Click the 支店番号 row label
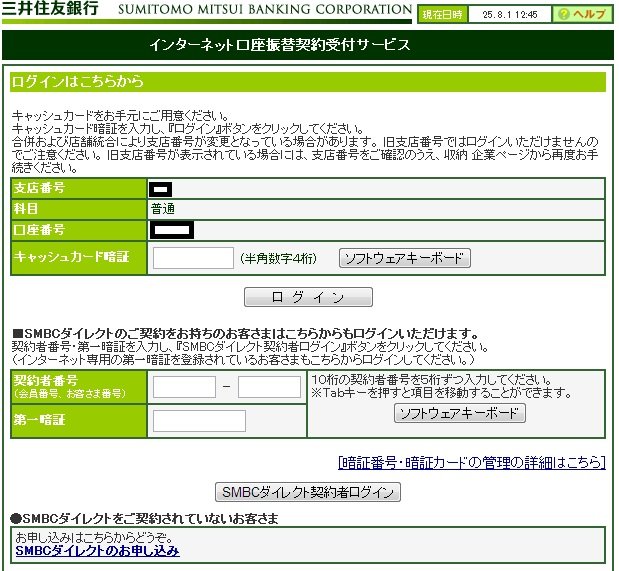This screenshot has height=571, width=619. [x=39, y=188]
